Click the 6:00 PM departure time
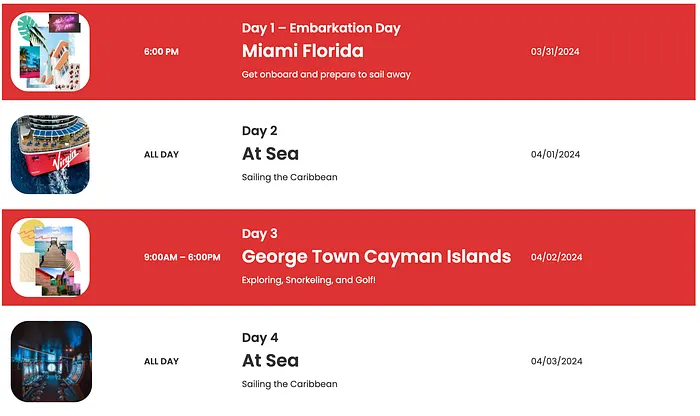700x416 pixels. tap(161, 51)
